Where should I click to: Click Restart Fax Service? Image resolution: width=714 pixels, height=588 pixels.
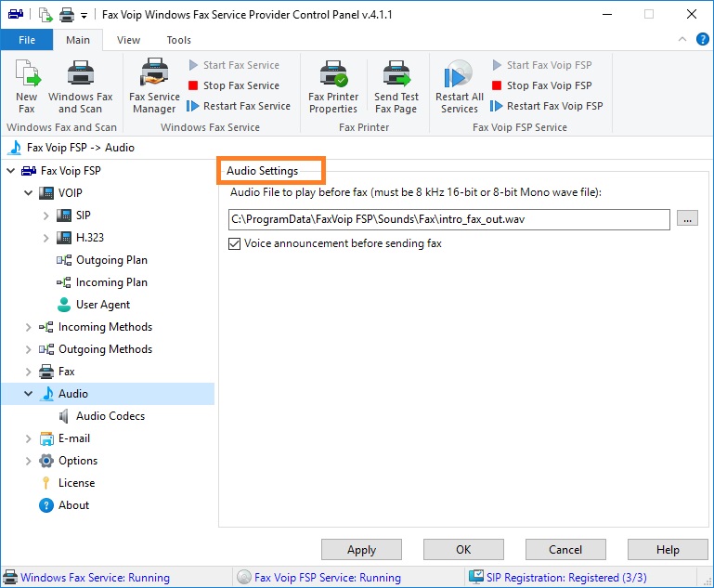(239, 106)
